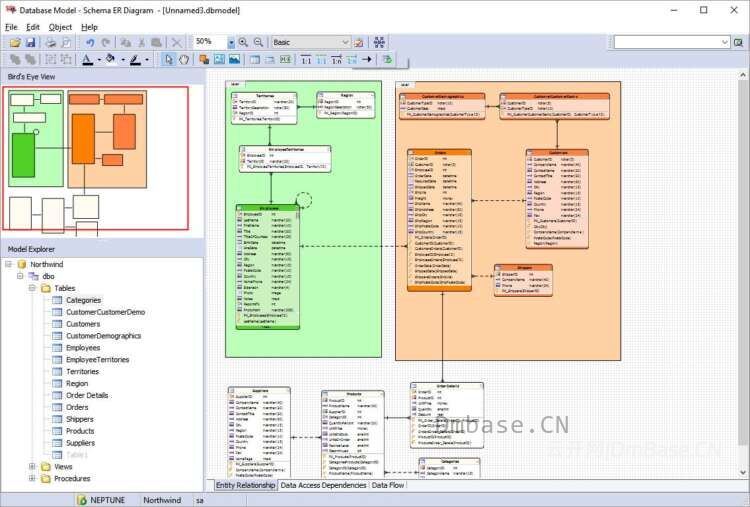Click the Copy icon in the toolbar

point(126,43)
